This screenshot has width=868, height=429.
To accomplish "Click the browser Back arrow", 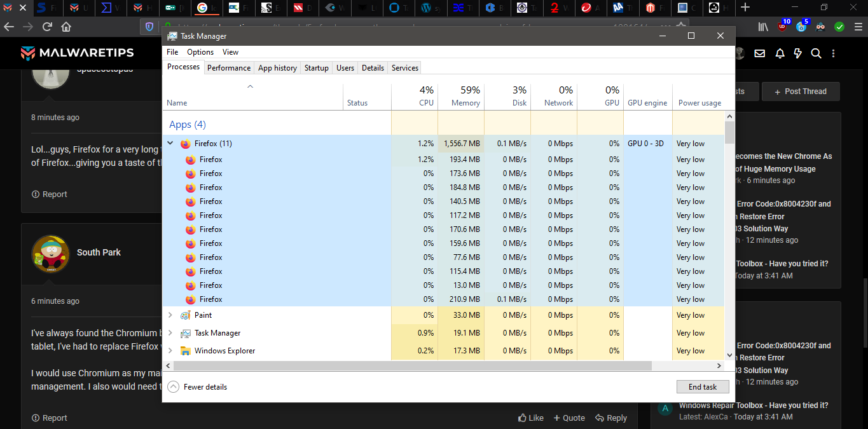I will point(9,27).
